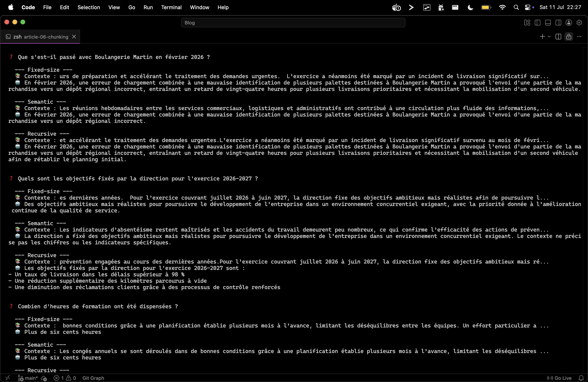Open the error count in status bar
Image resolution: width=588 pixels, height=382 pixels.
tap(59, 378)
